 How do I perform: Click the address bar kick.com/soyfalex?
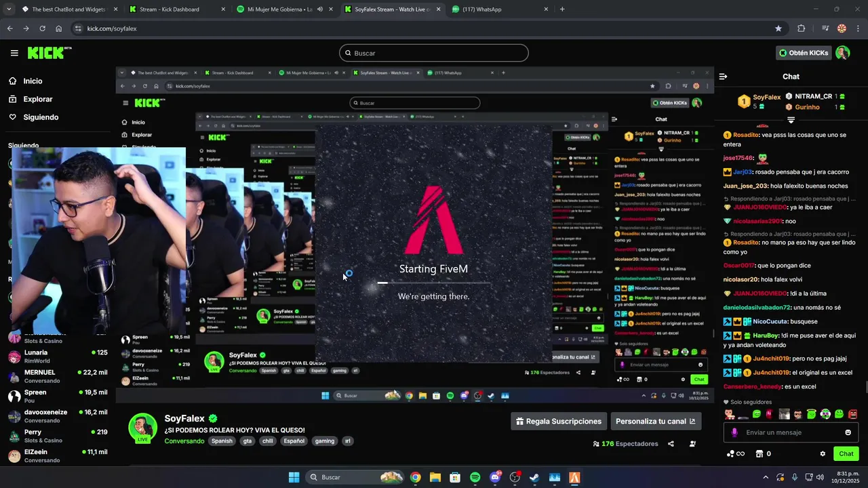point(112,28)
